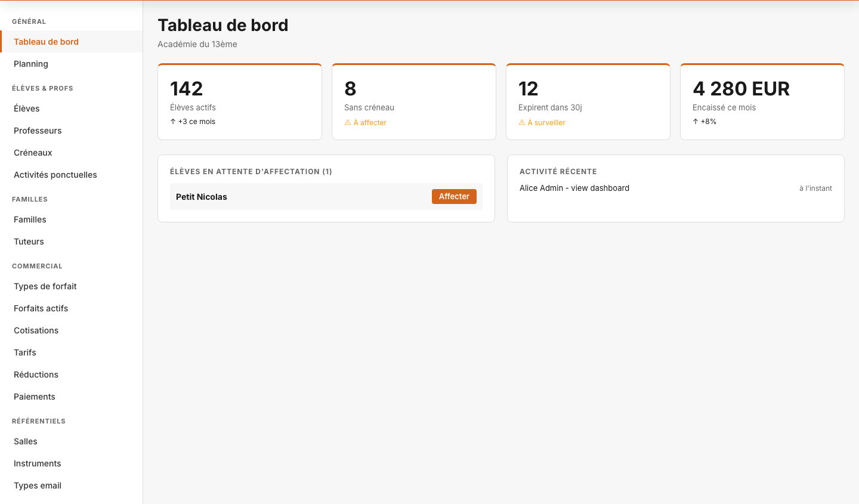The height and width of the screenshot is (504, 859).
Task: Click the 142 Élèves actifs card
Action: (240, 101)
